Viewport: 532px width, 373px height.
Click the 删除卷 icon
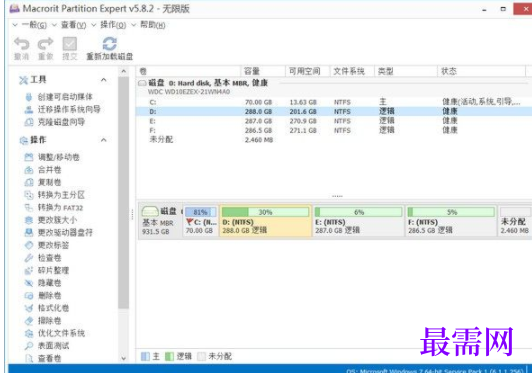pos(29,295)
